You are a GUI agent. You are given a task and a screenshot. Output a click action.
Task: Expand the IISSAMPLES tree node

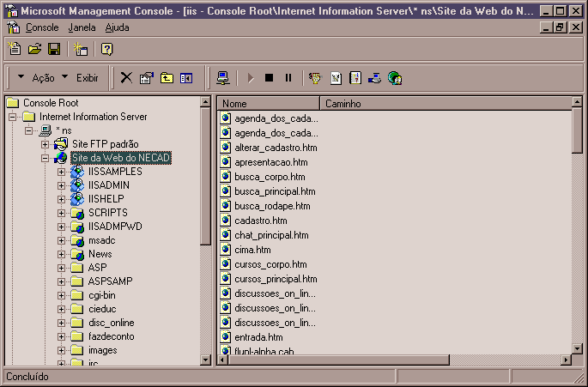pyautogui.click(x=61, y=172)
